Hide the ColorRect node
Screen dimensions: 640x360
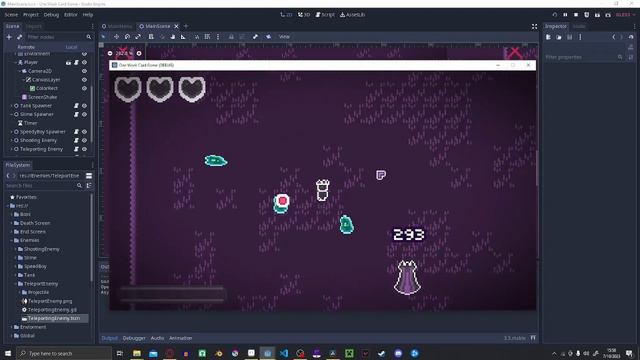84,88
